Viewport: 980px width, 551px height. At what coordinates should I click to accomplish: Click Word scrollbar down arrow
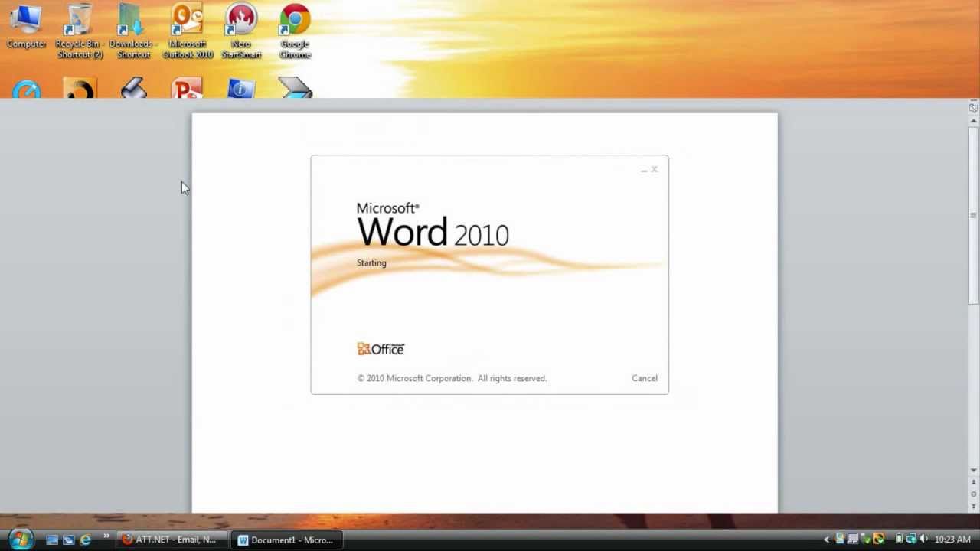point(973,470)
